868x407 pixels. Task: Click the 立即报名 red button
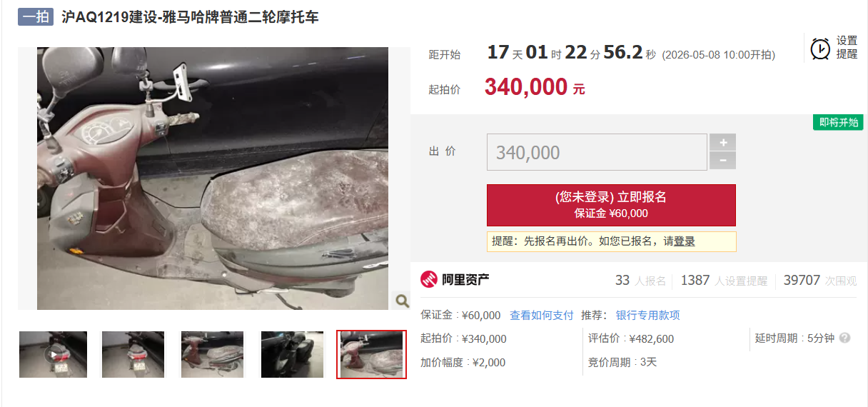611,205
